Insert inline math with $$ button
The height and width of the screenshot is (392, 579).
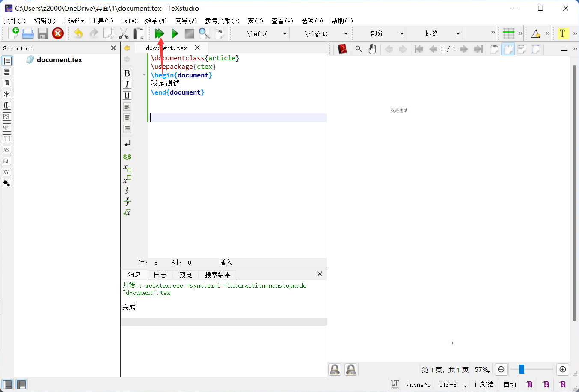(127, 156)
